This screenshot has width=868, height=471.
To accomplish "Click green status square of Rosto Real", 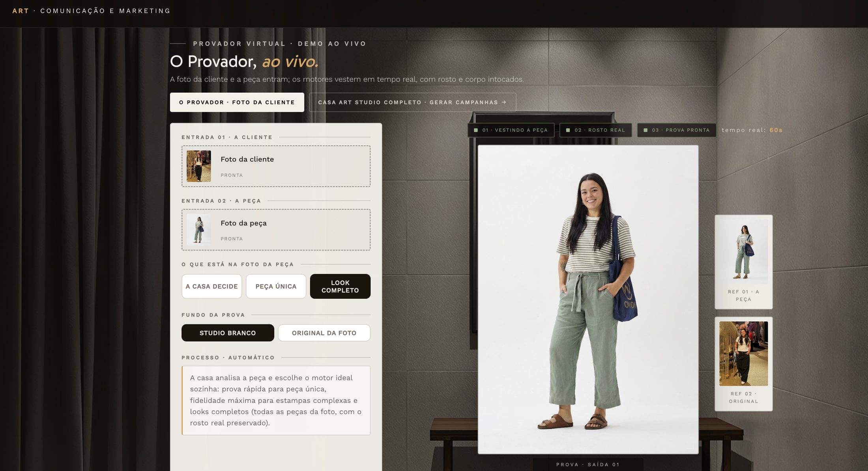I will 568,130.
